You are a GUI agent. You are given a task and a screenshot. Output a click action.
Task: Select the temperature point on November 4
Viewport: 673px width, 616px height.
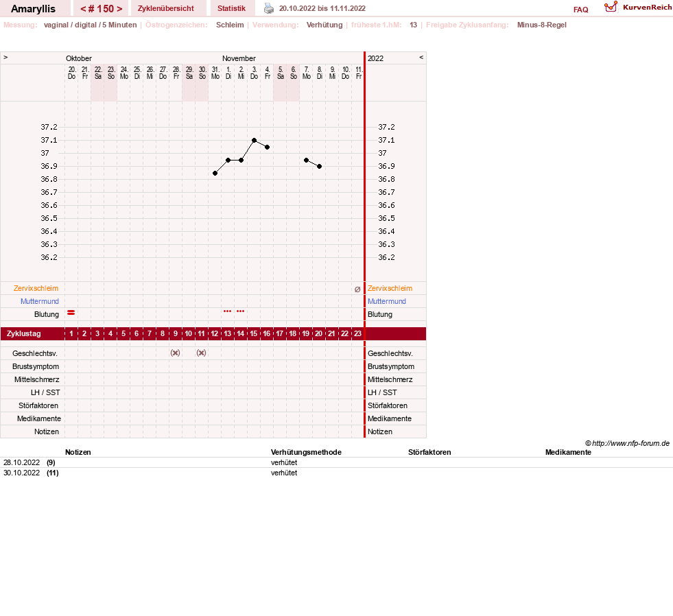268,147
